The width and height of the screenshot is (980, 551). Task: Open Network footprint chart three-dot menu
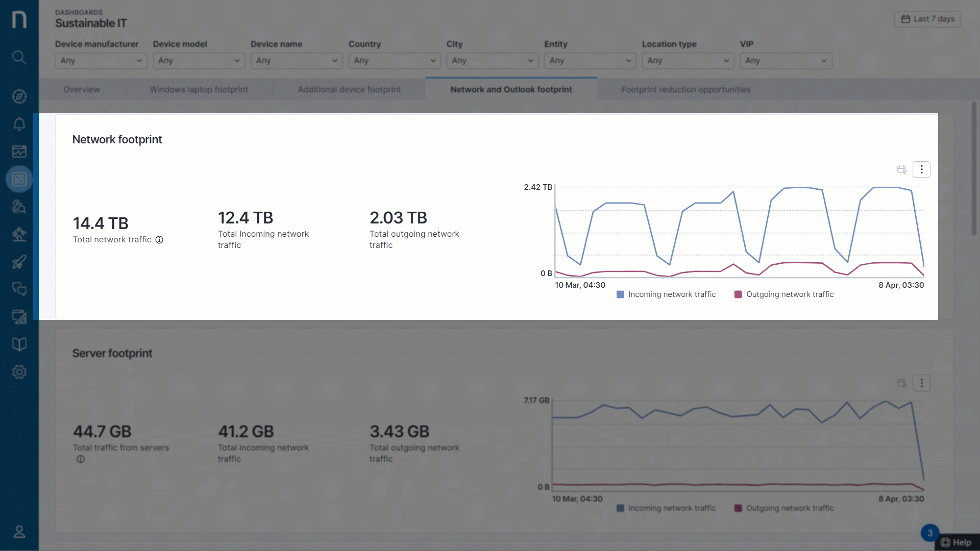click(921, 169)
